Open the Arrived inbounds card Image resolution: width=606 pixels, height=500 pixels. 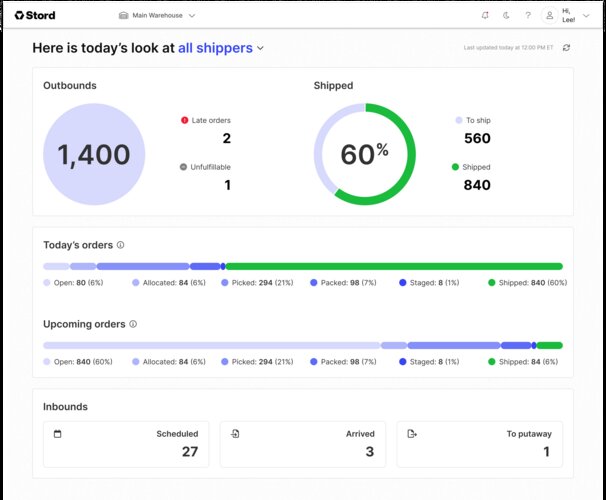[302, 443]
